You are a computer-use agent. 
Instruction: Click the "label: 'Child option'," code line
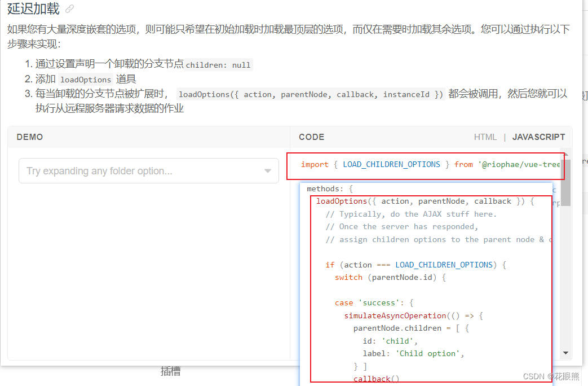(413, 353)
